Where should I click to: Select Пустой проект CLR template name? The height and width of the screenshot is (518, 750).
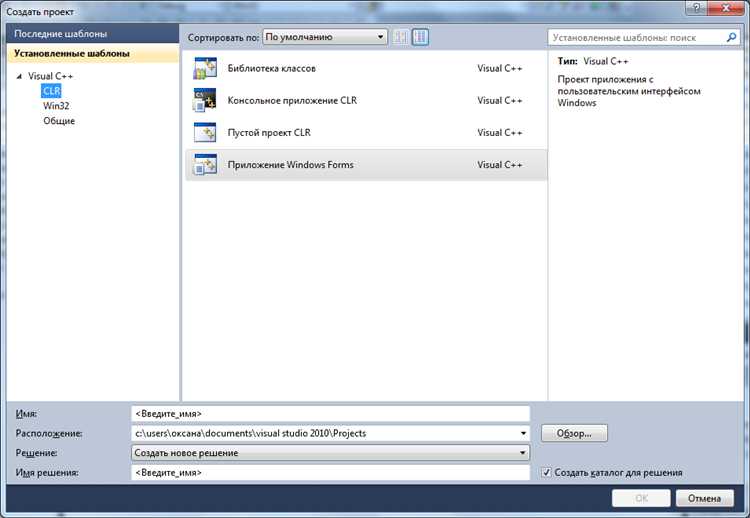point(269,132)
